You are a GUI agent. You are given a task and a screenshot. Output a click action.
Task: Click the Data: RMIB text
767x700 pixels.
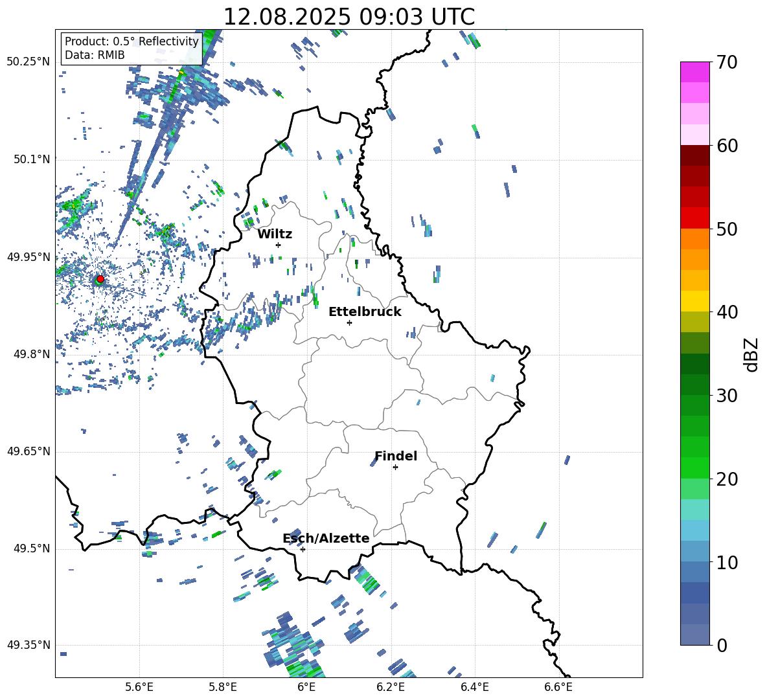pyautogui.click(x=95, y=55)
